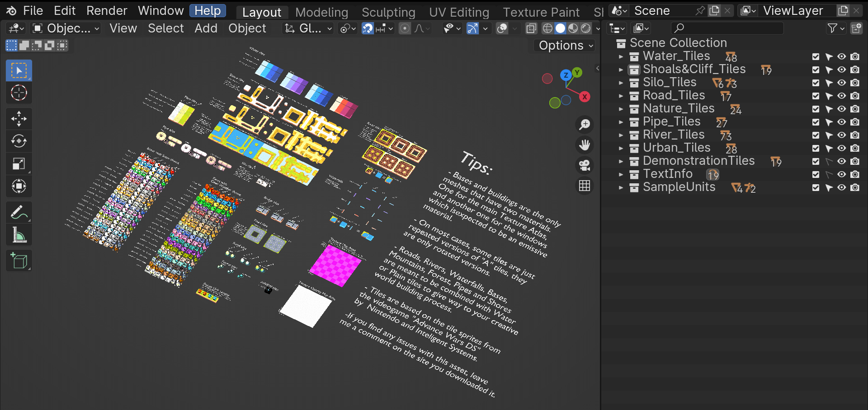The width and height of the screenshot is (868, 410).
Task: Click the new scene icon
Action: coord(714,10)
